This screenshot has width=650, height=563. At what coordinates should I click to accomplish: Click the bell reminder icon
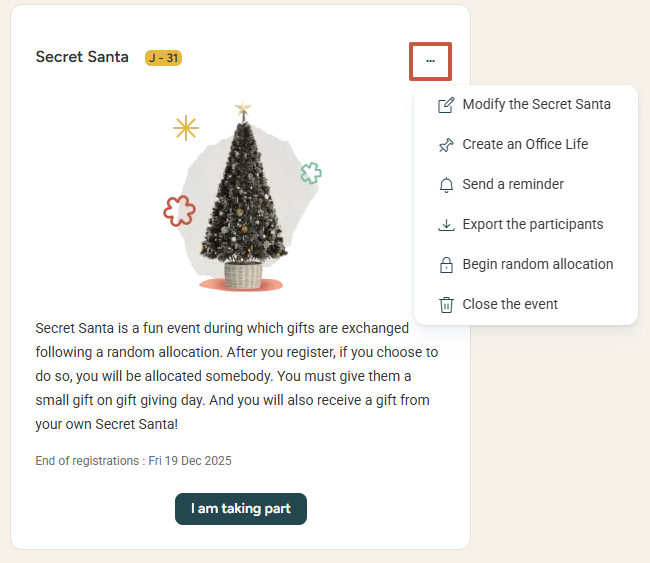(446, 185)
